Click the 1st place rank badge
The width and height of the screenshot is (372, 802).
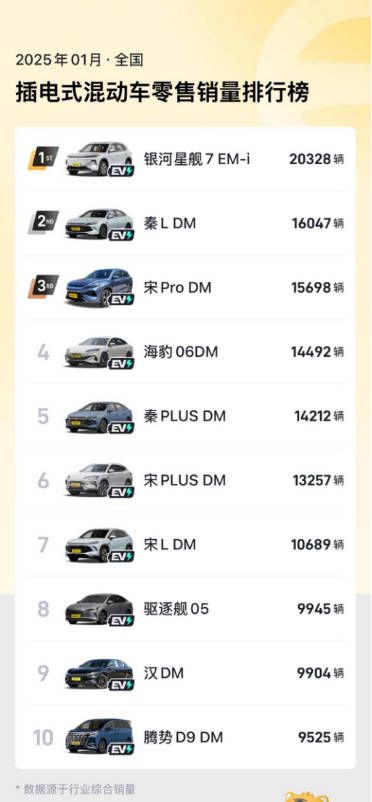click(43, 158)
